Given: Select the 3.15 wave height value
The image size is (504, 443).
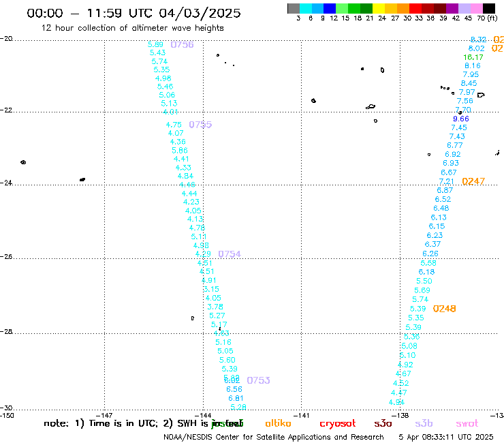Looking at the screenshot, I should click(x=211, y=289).
